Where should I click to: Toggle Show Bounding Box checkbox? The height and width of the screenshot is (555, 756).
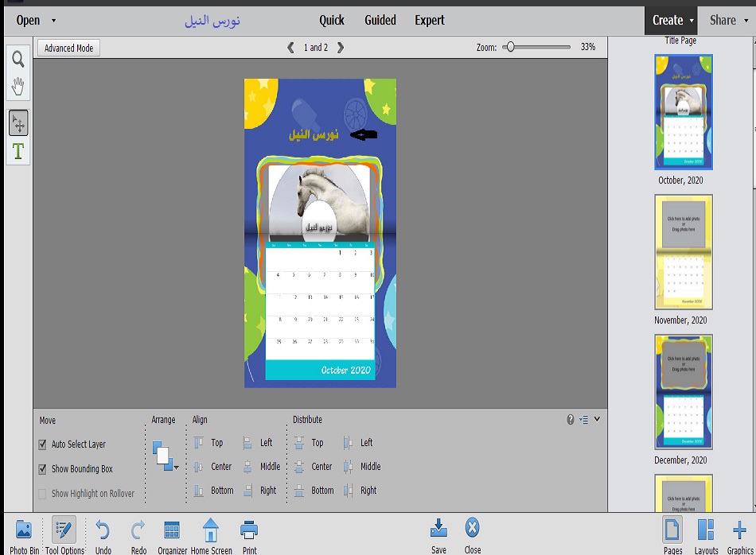pos(43,469)
